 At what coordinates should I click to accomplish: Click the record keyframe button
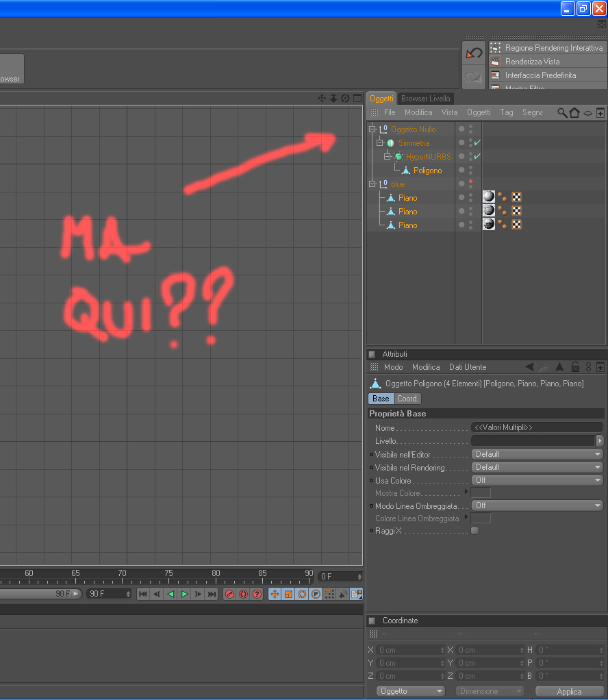[229, 594]
